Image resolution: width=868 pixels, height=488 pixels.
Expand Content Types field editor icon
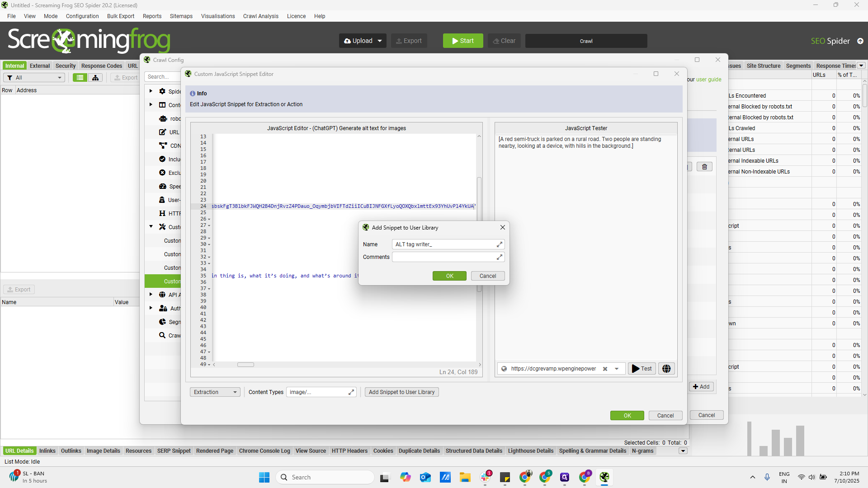[351, 392]
